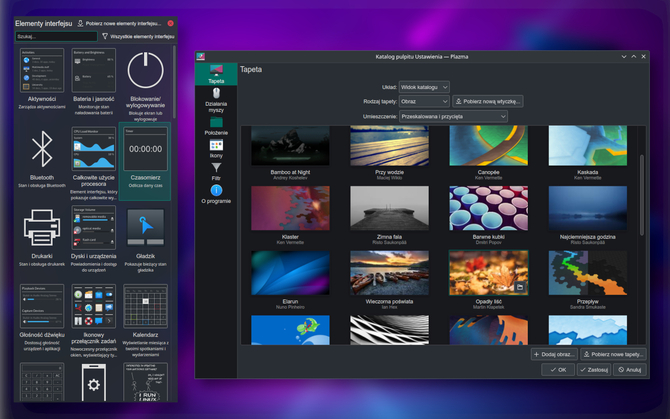The height and width of the screenshot is (419, 670).
Task: Select the Aktywności widget icon
Action: pos(42,70)
